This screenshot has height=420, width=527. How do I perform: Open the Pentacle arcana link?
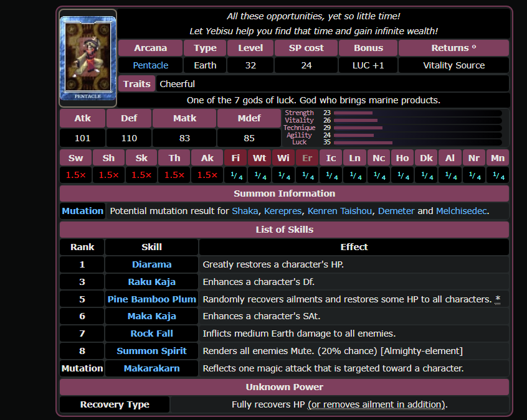tap(151, 65)
